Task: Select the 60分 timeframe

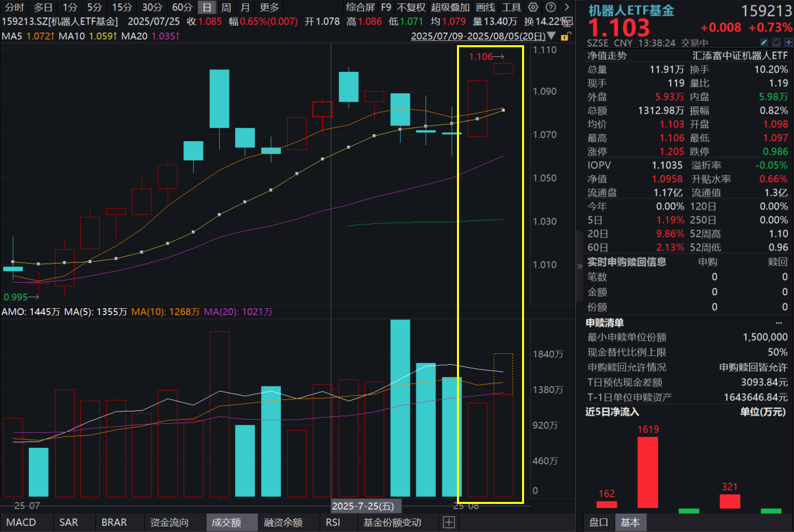Action: (182, 8)
